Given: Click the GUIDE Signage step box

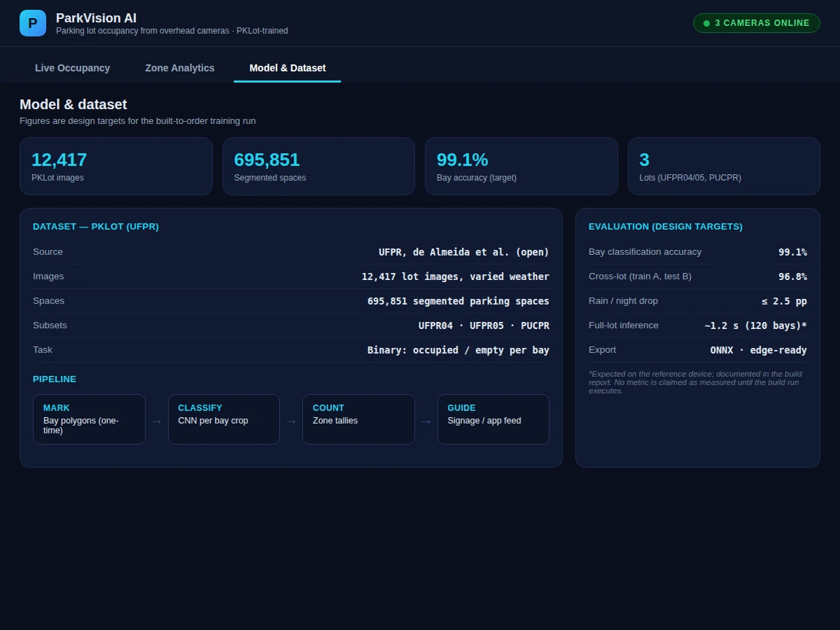Looking at the screenshot, I should pyautogui.click(x=493, y=419).
